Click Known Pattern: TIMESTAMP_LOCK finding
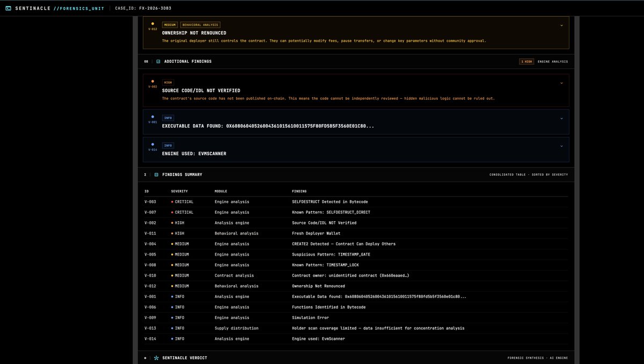Image resolution: width=644 pixels, height=364 pixels. (325, 265)
